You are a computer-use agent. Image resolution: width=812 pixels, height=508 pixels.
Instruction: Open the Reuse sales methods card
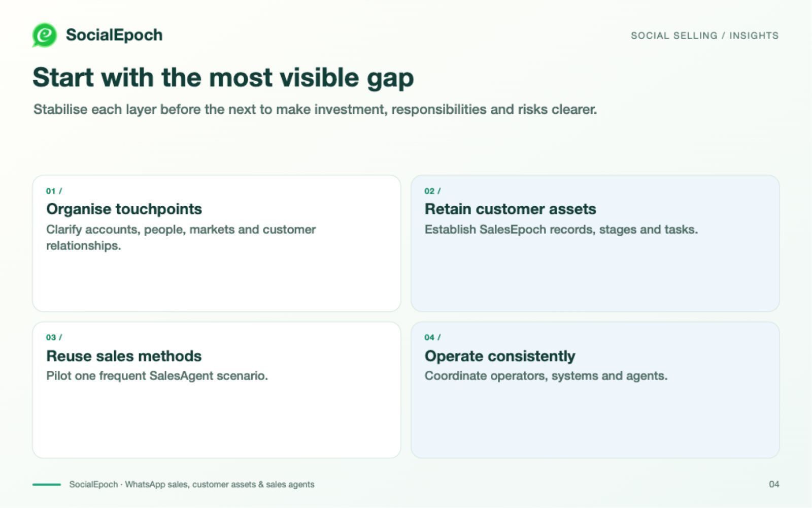217,390
